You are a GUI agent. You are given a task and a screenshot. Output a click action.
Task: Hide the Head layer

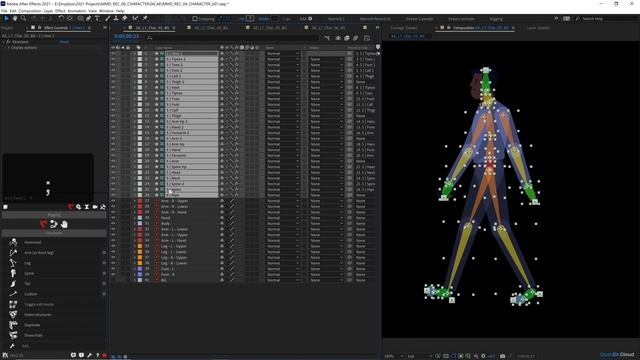[113, 218]
